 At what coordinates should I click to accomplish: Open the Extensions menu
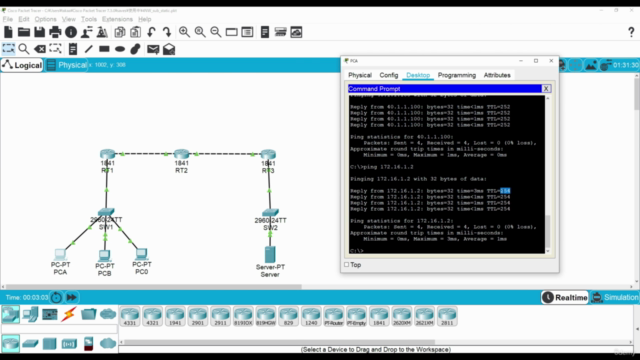117,19
